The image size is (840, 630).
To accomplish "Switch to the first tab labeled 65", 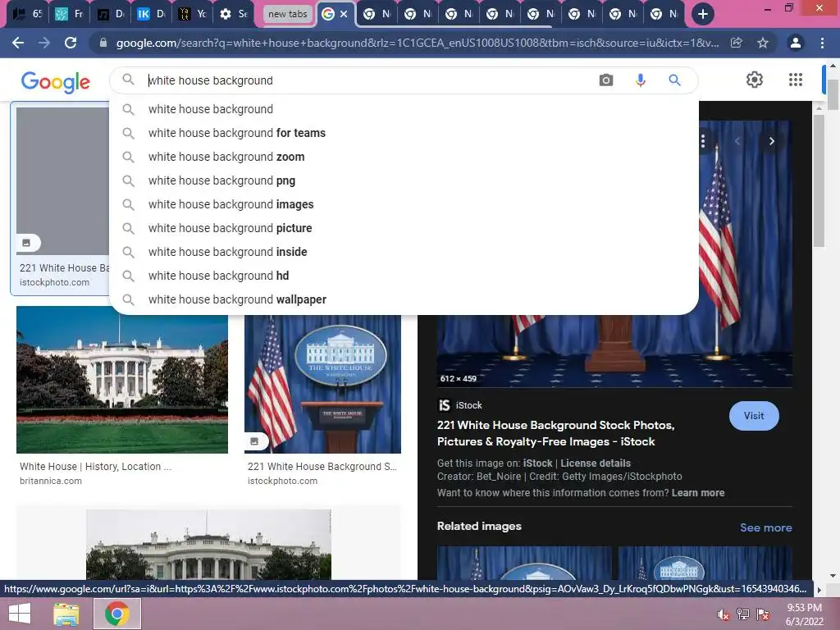I will coord(27,14).
